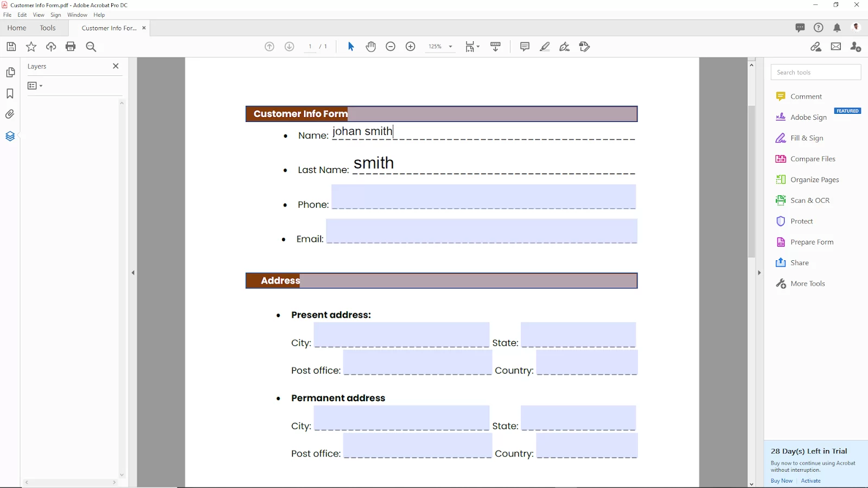Image resolution: width=868 pixels, height=488 pixels.
Task: Open Compare Files tool
Action: click(806, 159)
